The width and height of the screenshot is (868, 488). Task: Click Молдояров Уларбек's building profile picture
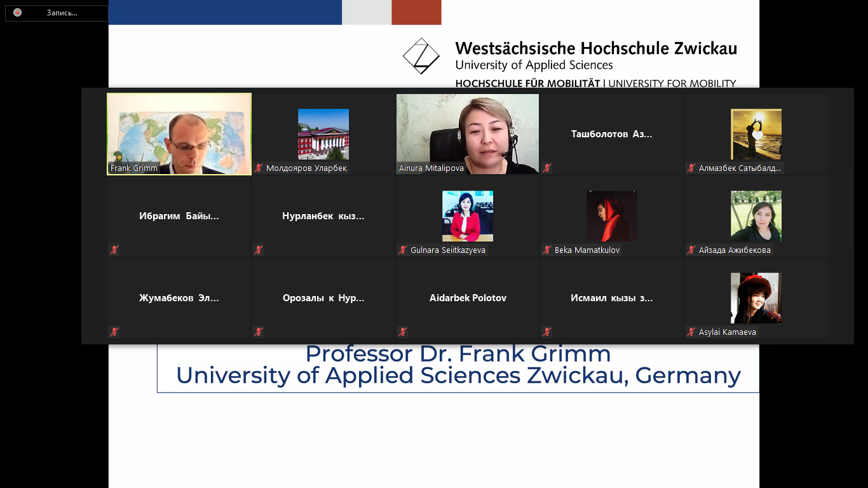(323, 134)
